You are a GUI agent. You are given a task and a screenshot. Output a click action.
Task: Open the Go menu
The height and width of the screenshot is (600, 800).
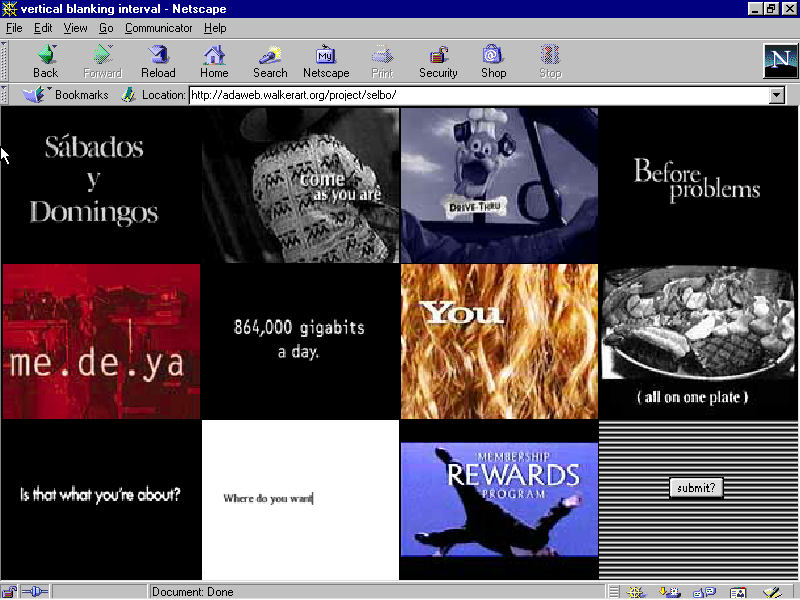tap(106, 28)
